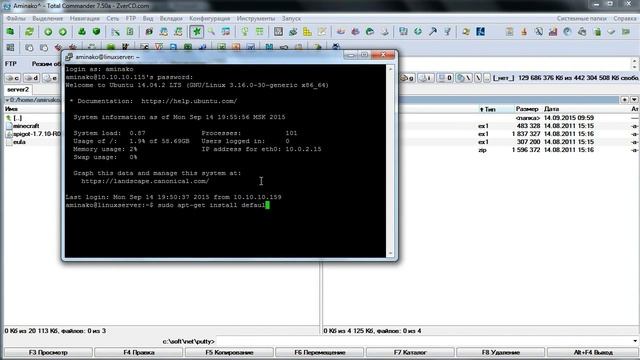The image size is (640, 360).
Task: Click the bar chart icon in right toolbar
Action: 553,32
